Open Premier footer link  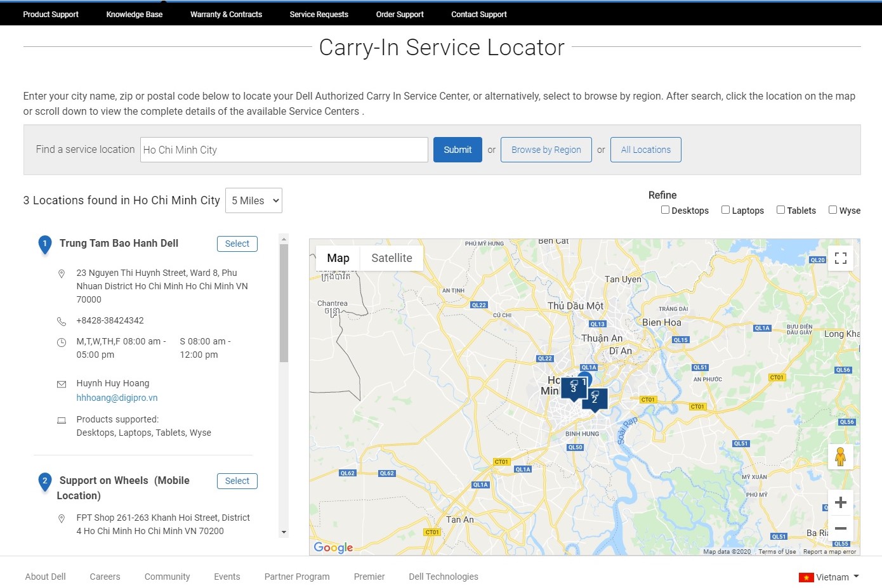coord(369,577)
